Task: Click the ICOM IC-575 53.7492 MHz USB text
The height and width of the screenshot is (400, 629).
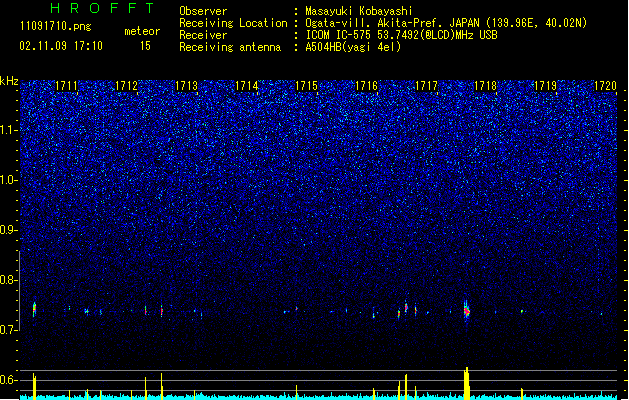Action: 401,35
